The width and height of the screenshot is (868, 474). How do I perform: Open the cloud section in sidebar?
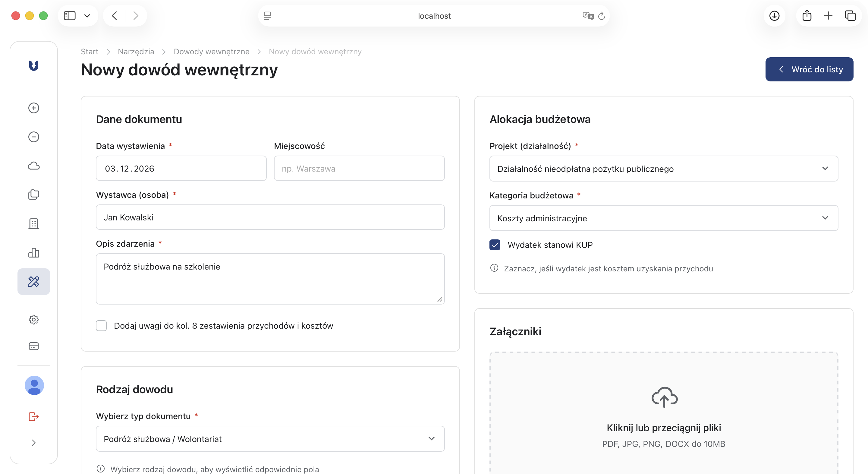click(x=34, y=166)
